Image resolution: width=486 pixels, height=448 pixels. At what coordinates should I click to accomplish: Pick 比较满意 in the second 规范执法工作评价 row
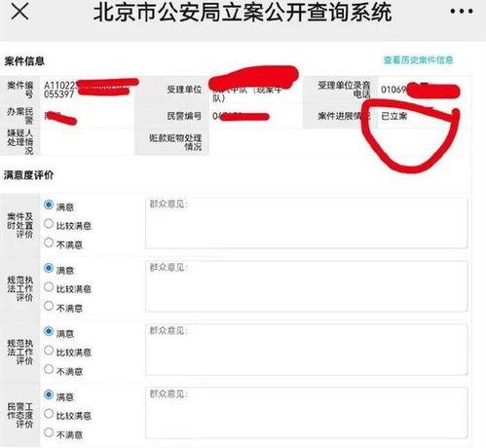[49, 351]
